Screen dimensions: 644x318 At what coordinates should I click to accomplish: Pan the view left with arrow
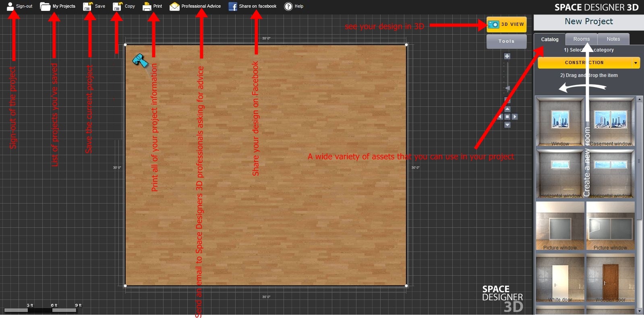[500, 117]
